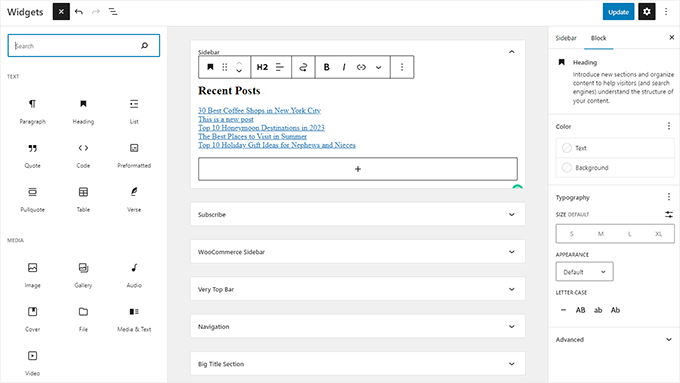Image resolution: width=680 pixels, height=383 pixels.
Task: Close the block inserter toggle
Action: pos(61,12)
